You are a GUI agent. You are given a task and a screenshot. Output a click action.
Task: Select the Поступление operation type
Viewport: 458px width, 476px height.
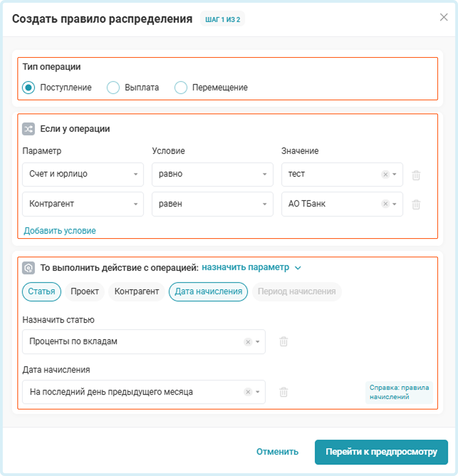point(28,87)
